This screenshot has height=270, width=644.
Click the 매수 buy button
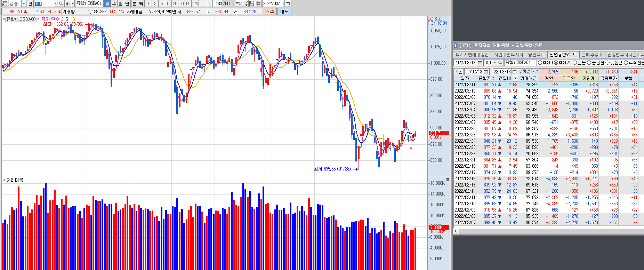coord(270,11)
